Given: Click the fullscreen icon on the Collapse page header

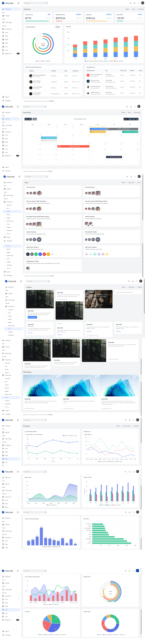Looking at the screenshot, I should (x=137, y=281).
